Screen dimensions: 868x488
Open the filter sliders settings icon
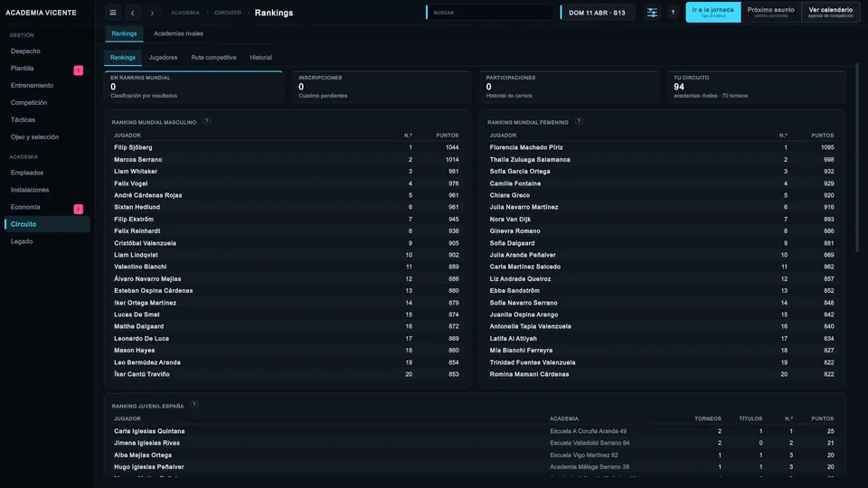(x=652, y=12)
